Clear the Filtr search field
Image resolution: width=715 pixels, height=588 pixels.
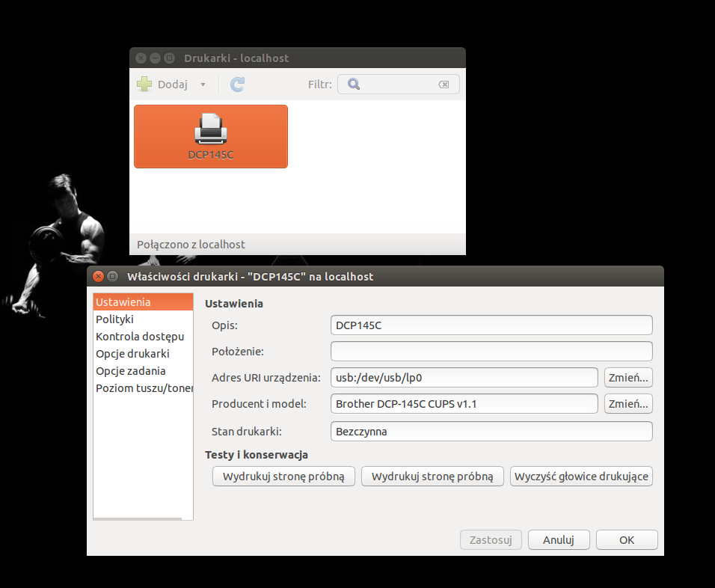(x=444, y=85)
